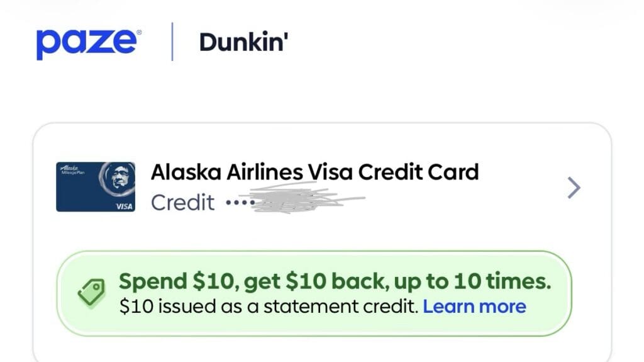Open card options with the right chevron
Screen dimensions: 644x362
[x=574, y=188]
